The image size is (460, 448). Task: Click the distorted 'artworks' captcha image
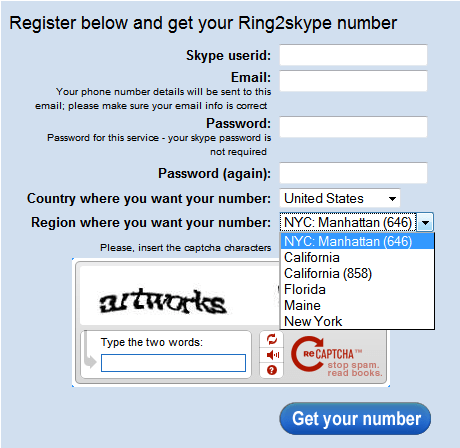click(163, 301)
